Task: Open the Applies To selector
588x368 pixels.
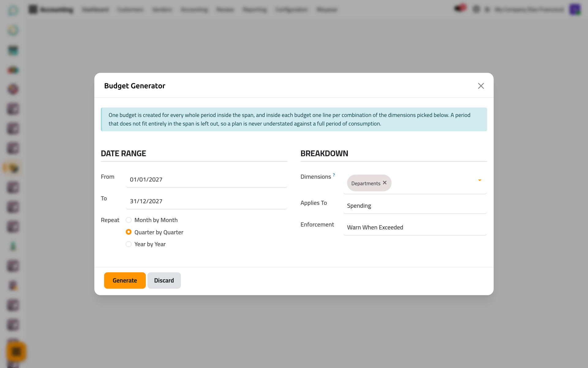Action: (x=415, y=206)
